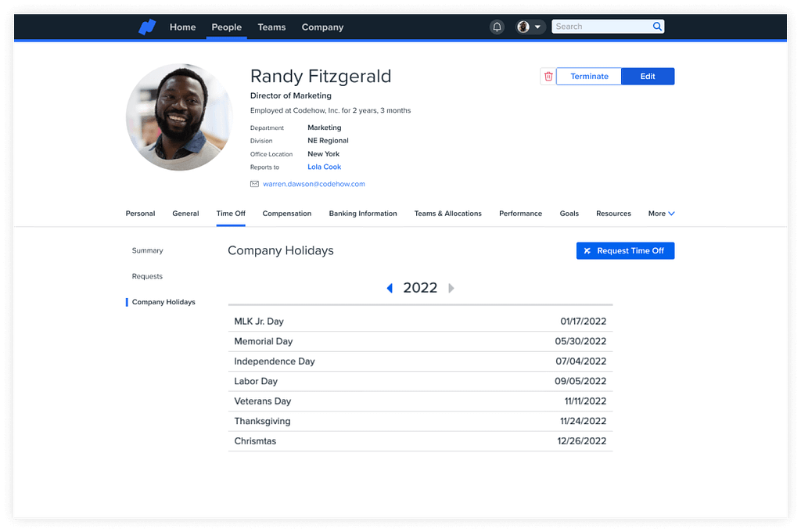The image size is (801, 532).
Task: Open the notifications bell
Action: [497, 27]
